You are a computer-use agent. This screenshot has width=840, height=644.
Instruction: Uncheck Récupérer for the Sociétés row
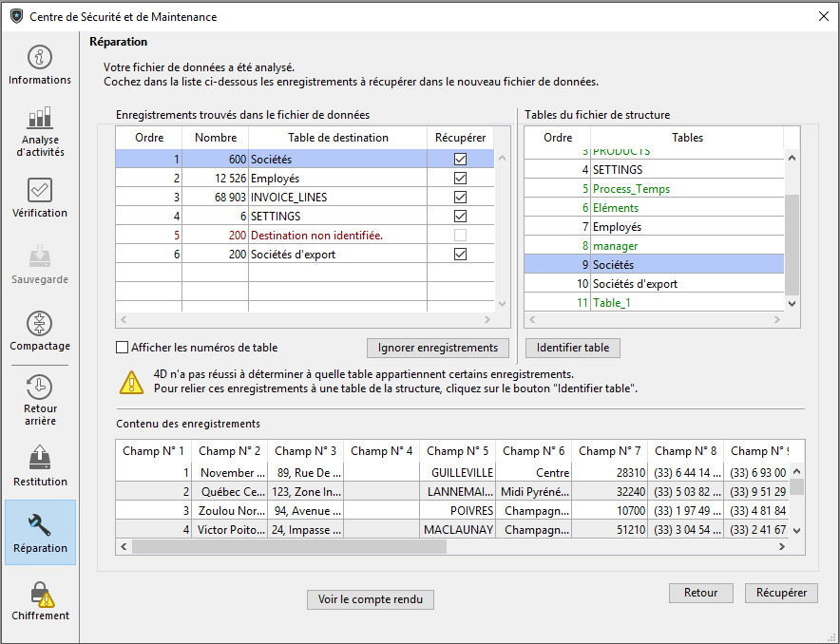point(460,160)
